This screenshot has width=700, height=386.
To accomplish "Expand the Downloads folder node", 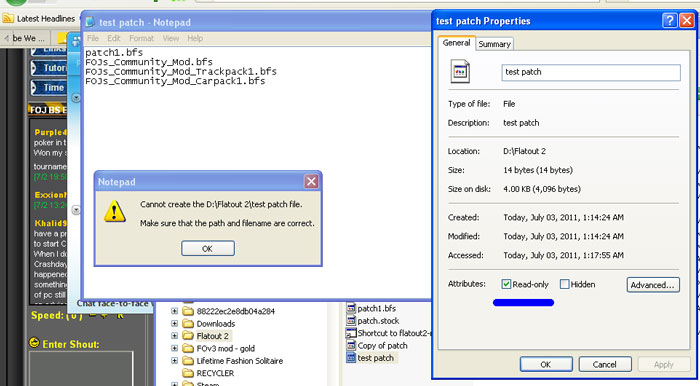I will tap(175, 324).
